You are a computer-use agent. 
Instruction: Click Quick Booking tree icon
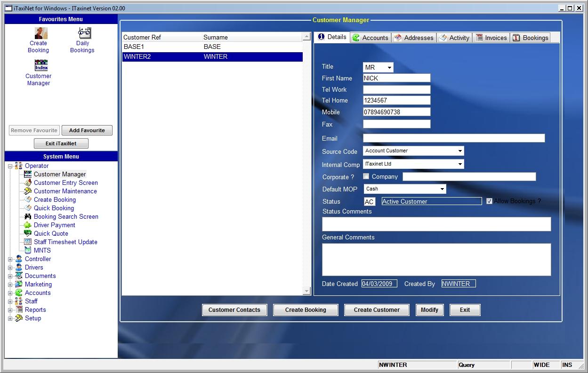[28, 208]
